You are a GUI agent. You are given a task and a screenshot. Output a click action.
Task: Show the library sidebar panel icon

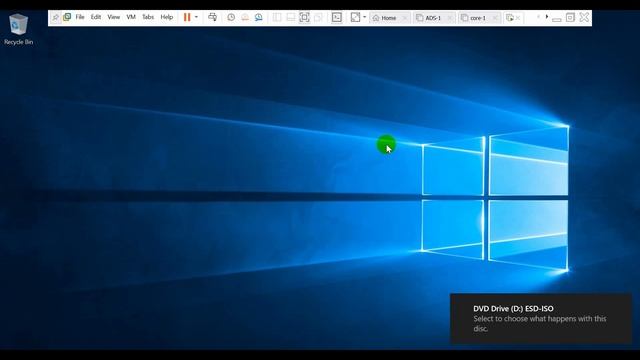point(277,17)
